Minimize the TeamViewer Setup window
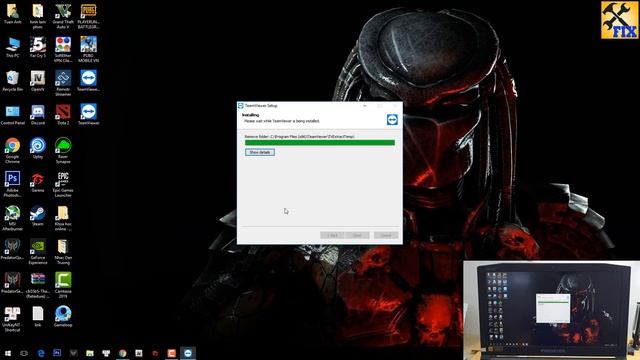This screenshot has height=360, width=640. (364, 106)
